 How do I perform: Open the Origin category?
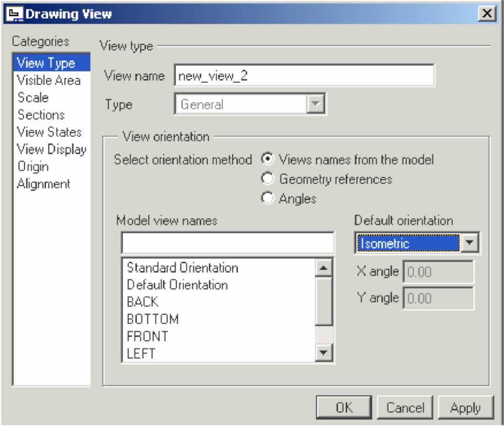pyautogui.click(x=33, y=167)
